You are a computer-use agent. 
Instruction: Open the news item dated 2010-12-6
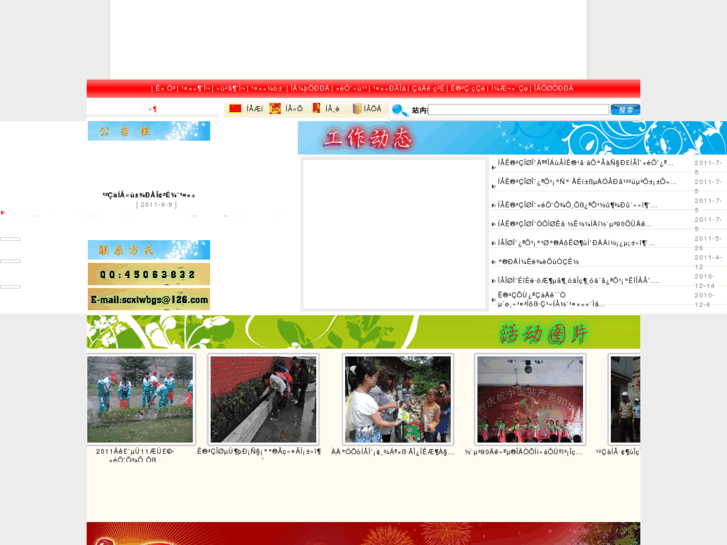(551, 299)
